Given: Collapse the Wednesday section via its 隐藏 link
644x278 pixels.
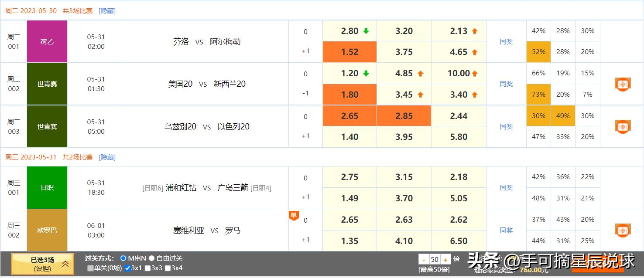Looking at the screenshot, I should click(107, 157).
